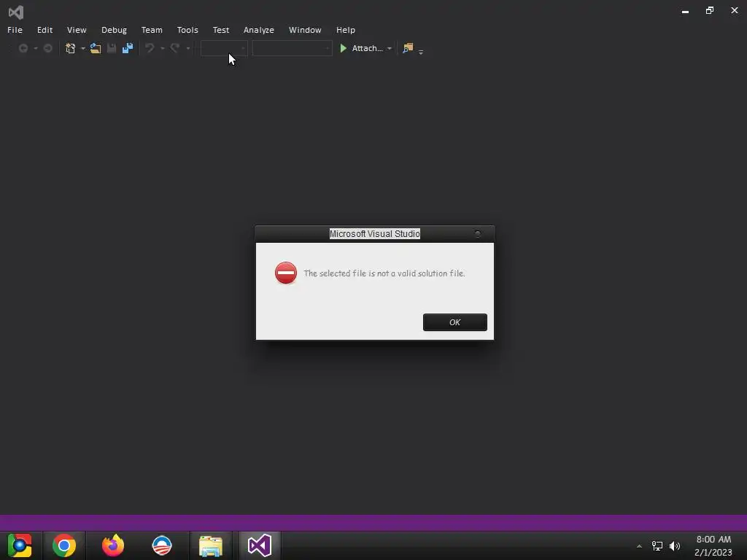Open Firefox from the taskbar

[x=113, y=545]
